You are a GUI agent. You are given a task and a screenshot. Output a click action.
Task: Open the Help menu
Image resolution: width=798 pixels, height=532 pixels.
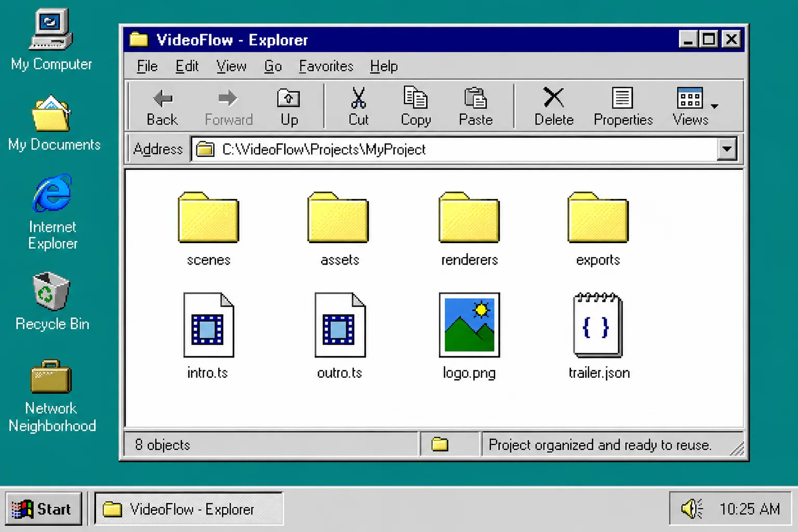coord(384,66)
